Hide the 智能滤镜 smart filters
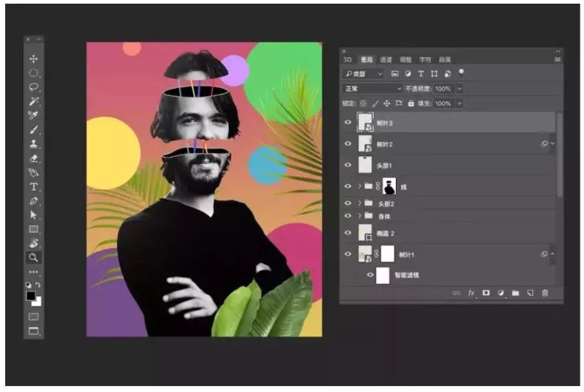 coord(370,275)
